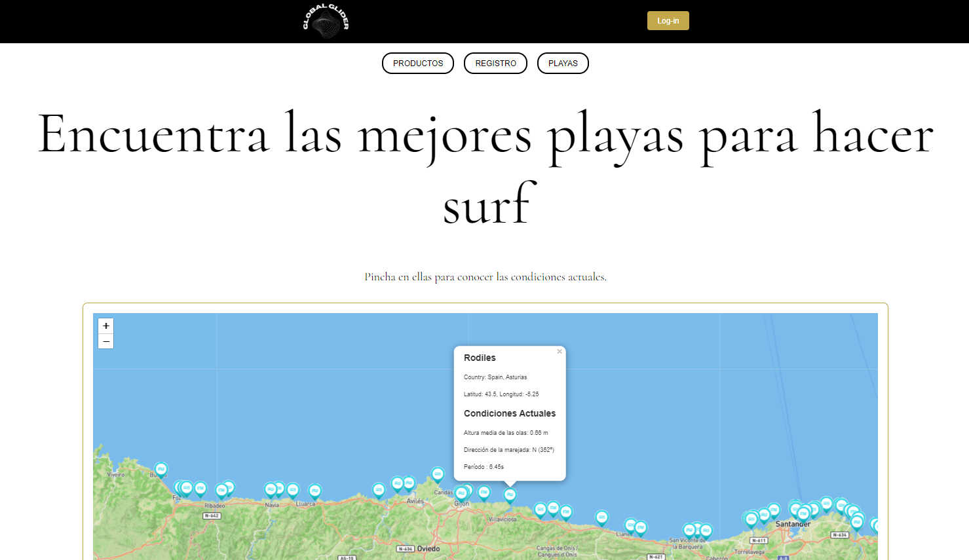This screenshot has width=969, height=560.
Task: Click the Rodiles marker under the popup tip
Action: (510, 496)
